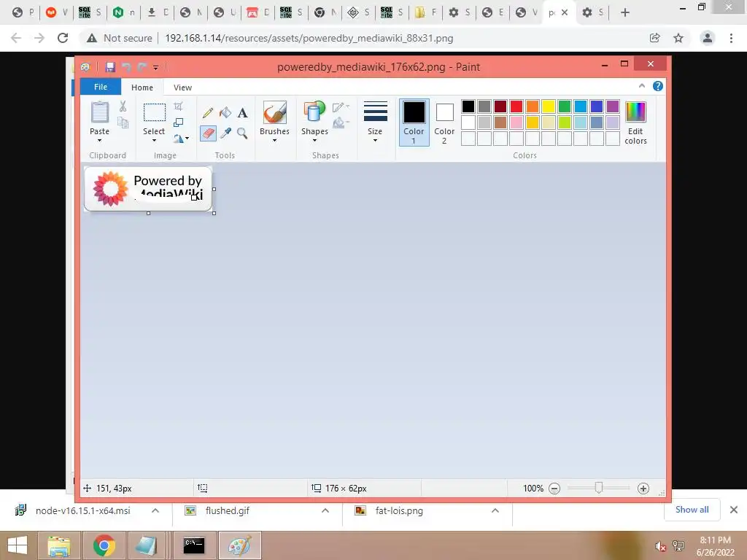Image resolution: width=747 pixels, height=560 pixels.
Task: Click the Edit colors rainbow icon
Action: pos(635,112)
